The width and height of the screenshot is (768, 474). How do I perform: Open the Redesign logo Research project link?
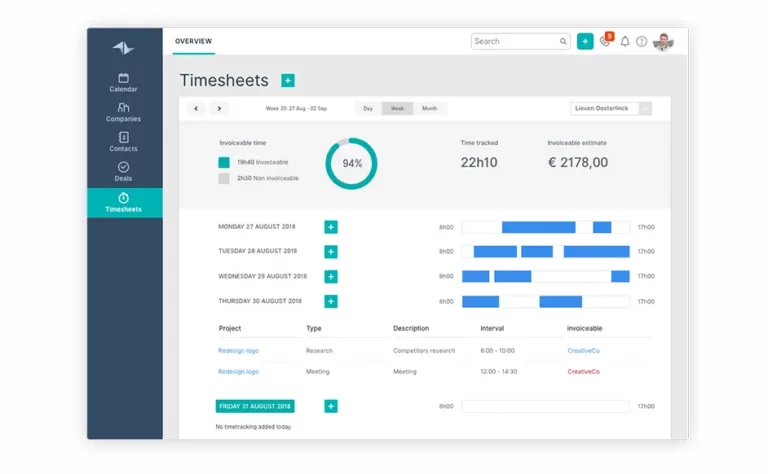click(238, 351)
